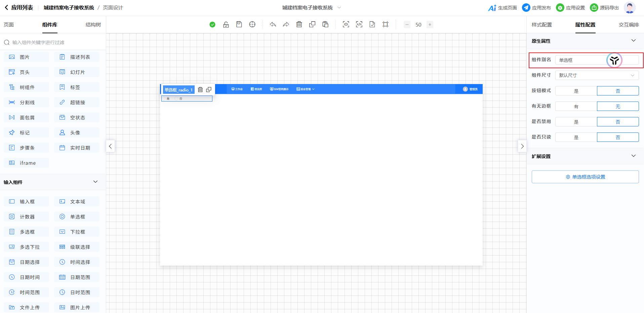The width and height of the screenshot is (644, 313).
Task: Click the paste clipboard icon
Action: coord(325,25)
